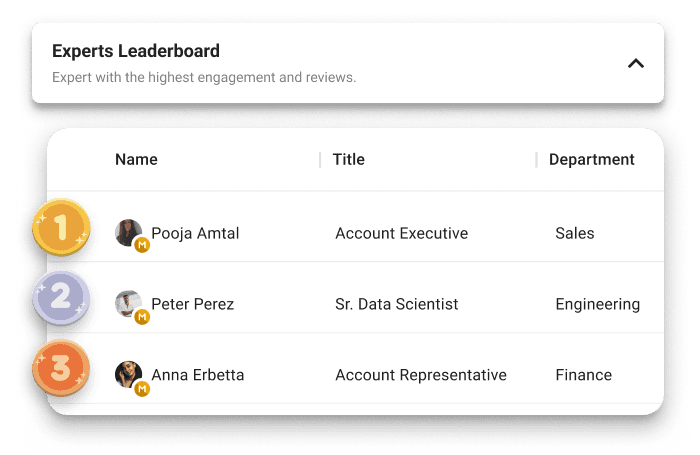700x455 pixels.
Task: Click the Finance department cell
Action: click(583, 375)
